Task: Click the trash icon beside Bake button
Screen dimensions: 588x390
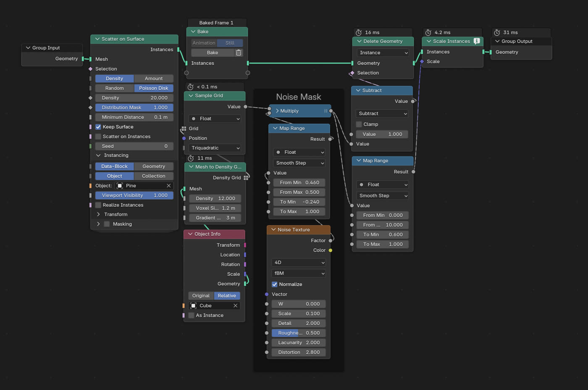Action: click(239, 53)
